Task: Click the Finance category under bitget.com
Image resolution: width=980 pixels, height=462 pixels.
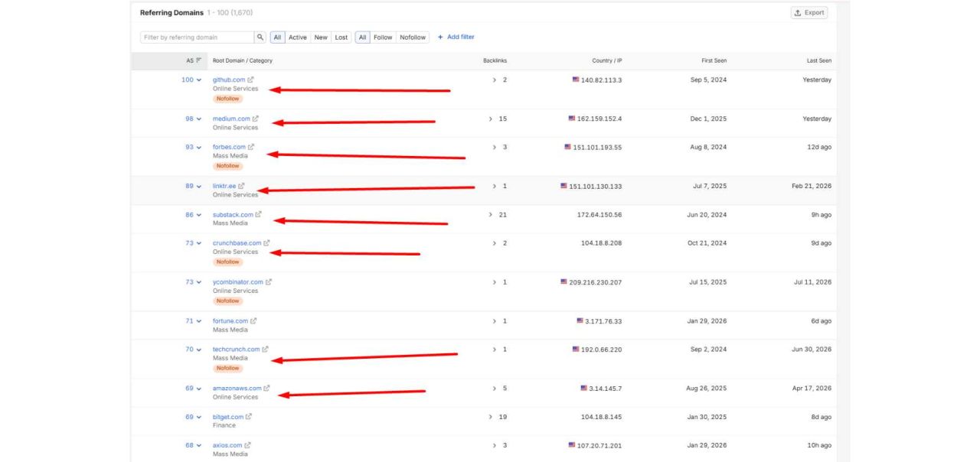Action: pyautogui.click(x=224, y=426)
